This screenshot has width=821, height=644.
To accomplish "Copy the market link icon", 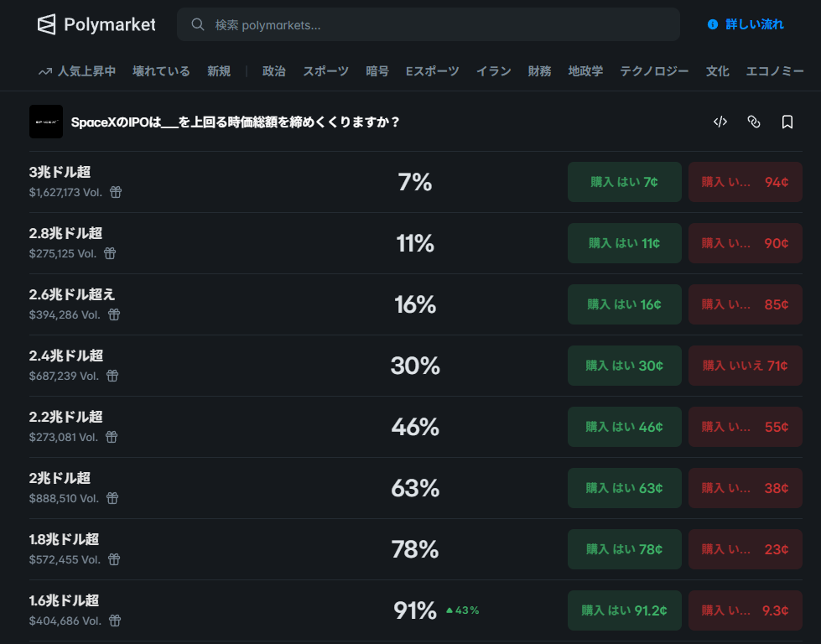I will 754,122.
